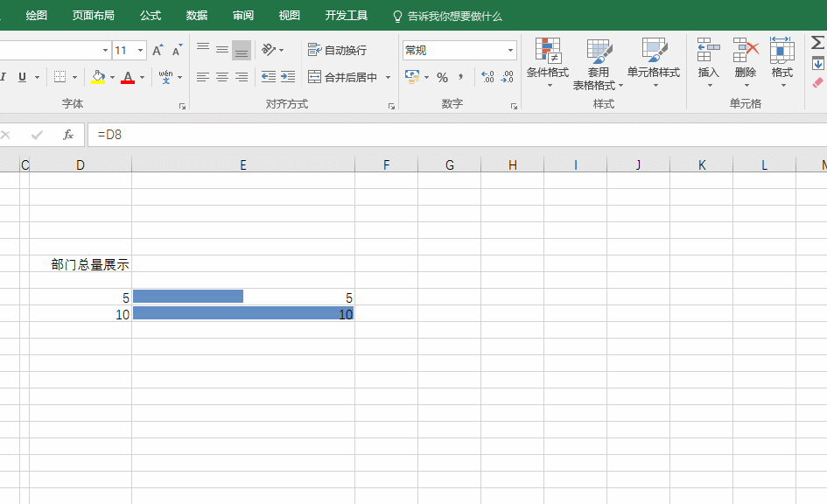The width and height of the screenshot is (827, 504).
Task: Click the percent style icon
Action: point(442,77)
